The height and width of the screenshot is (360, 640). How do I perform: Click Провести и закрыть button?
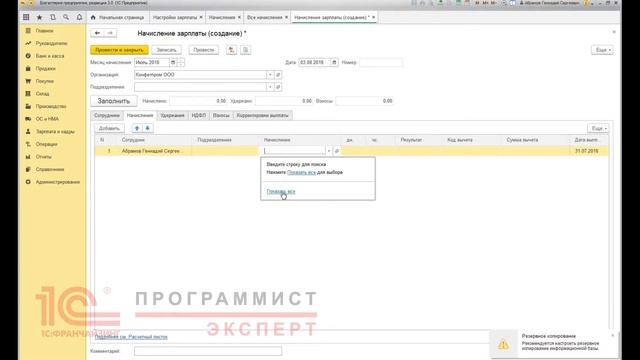[x=119, y=50]
